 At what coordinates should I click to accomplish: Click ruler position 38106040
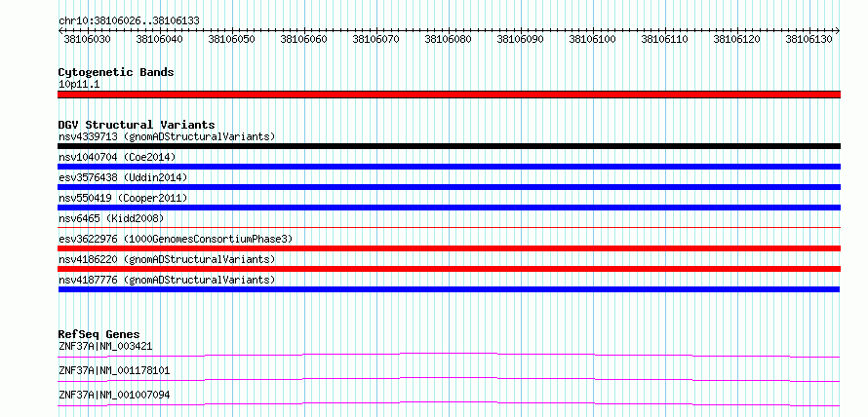(159, 39)
